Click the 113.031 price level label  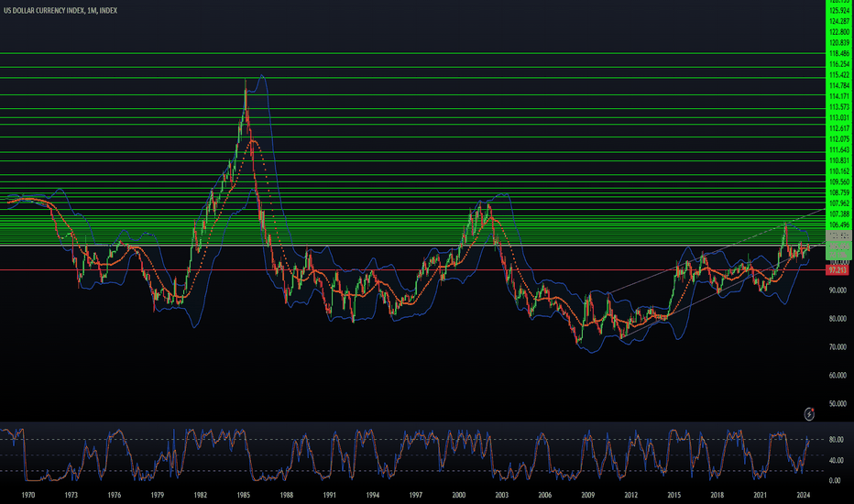839,117
